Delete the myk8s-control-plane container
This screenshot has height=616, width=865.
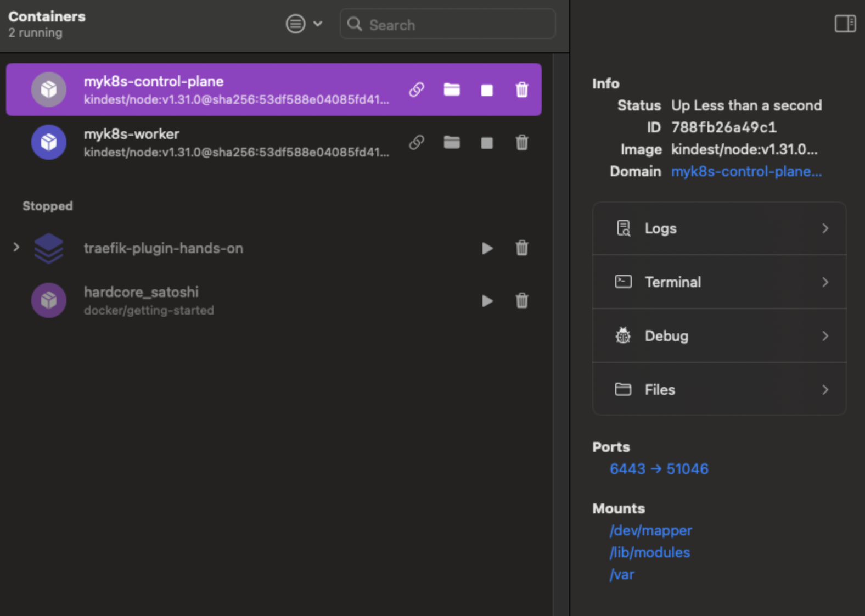coord(522,89)
